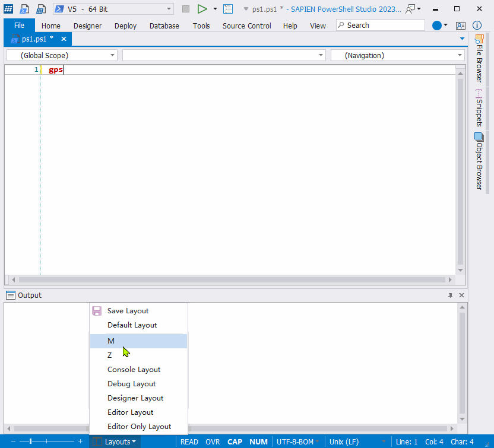Toggle the OVR overwrite mode indicator
The width and height of the screenshot is (494, 448).
[213, 441]
